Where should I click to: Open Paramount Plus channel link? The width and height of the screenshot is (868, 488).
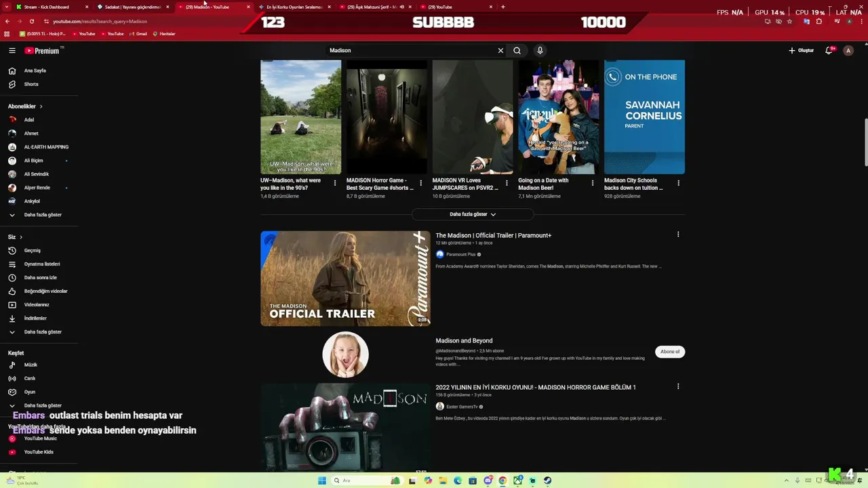point(460,254)
